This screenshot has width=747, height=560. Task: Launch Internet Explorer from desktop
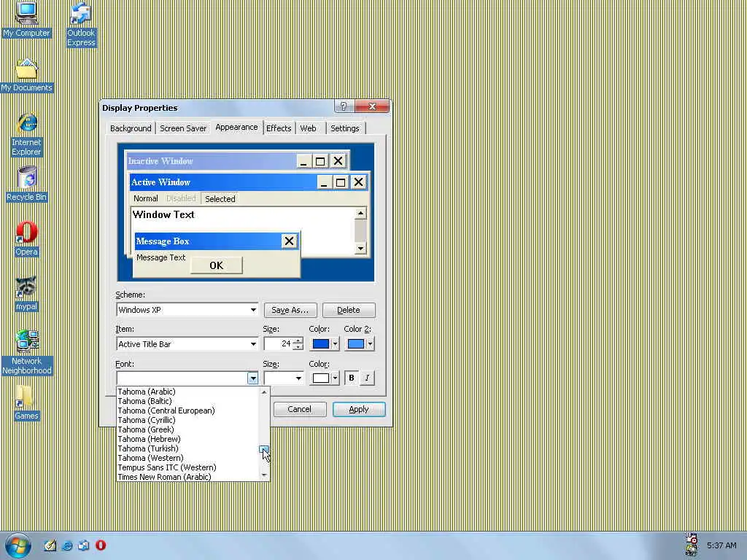27,134
